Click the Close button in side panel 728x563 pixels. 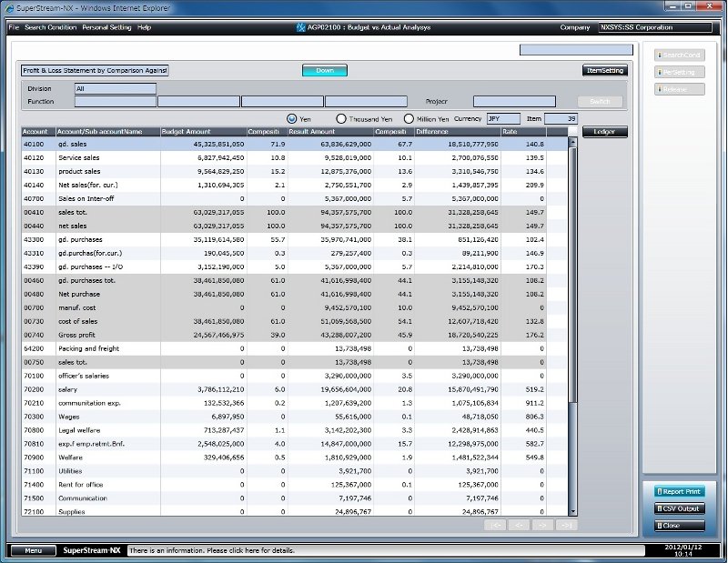tap(680, 526)
